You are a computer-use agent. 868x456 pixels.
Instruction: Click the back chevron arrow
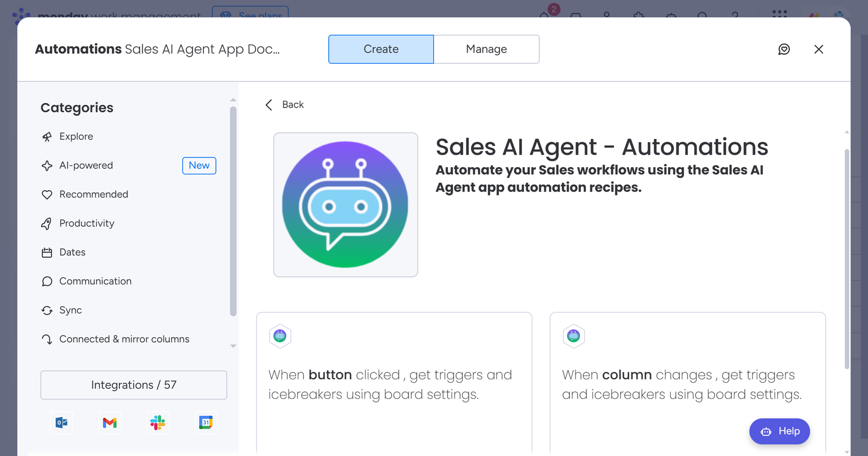(269, 105)
